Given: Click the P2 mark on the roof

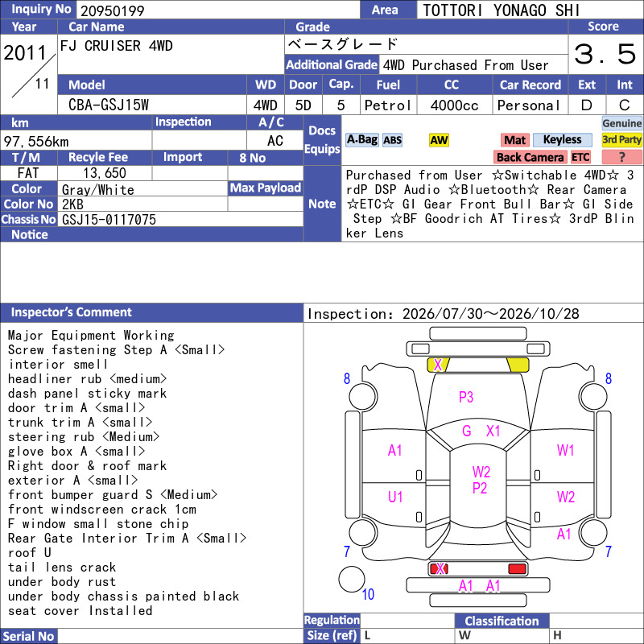Looking at the screenshot, I should pos(479,489).
